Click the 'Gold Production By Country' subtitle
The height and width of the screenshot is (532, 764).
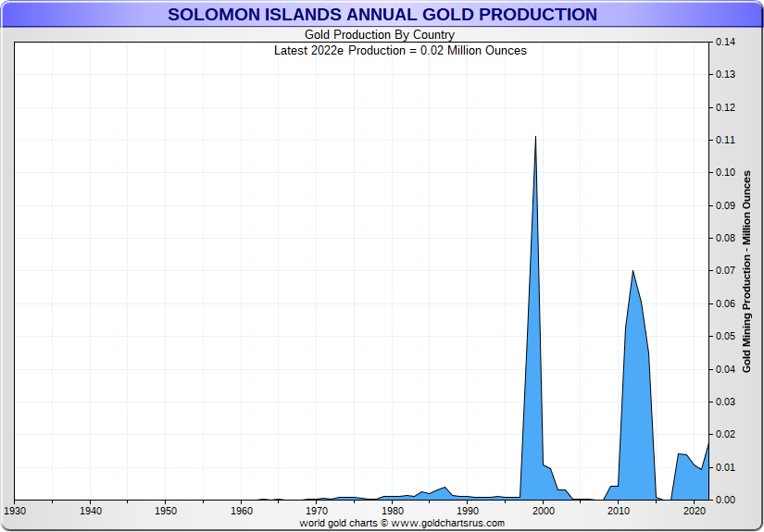[380, 34]
